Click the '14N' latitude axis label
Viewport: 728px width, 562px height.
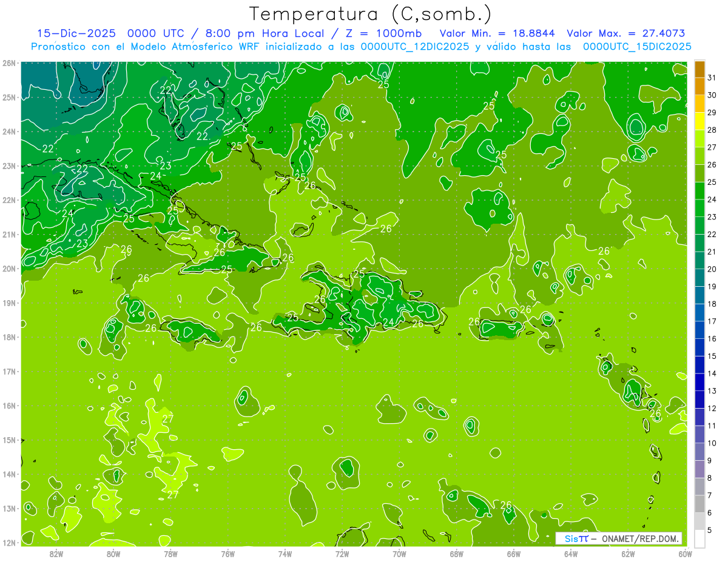click(x=9, y=474)
